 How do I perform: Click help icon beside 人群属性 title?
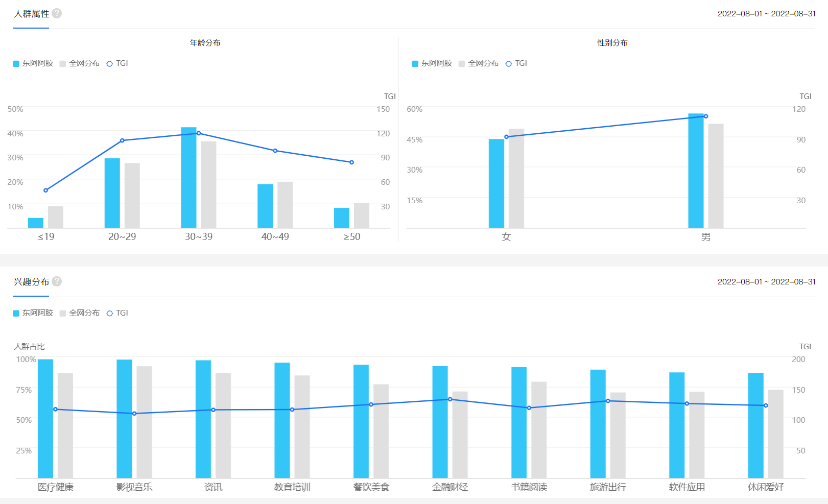(x=57, y=13)
